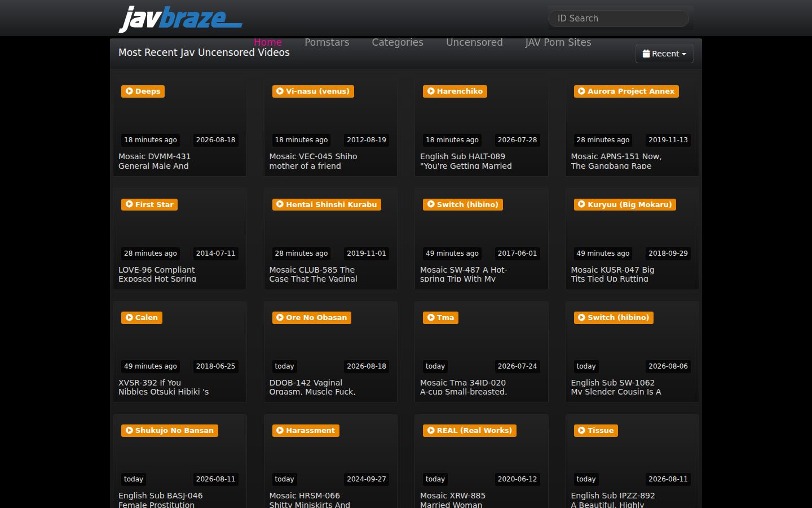
Task: Open the Tissue studio tag
Action: click(596, 431)
